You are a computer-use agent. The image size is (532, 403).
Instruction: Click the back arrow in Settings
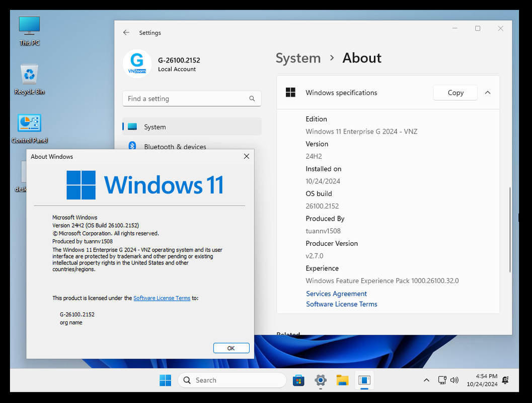click(x=126, y=33)
